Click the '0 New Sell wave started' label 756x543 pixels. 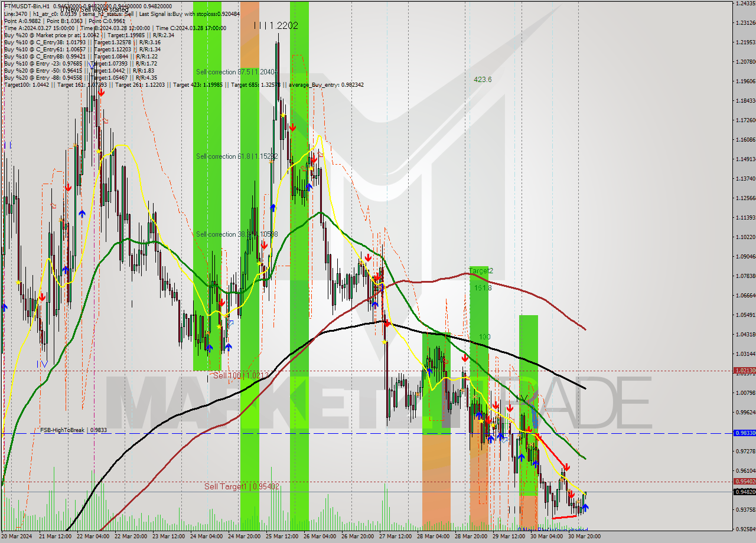(94, 9)
